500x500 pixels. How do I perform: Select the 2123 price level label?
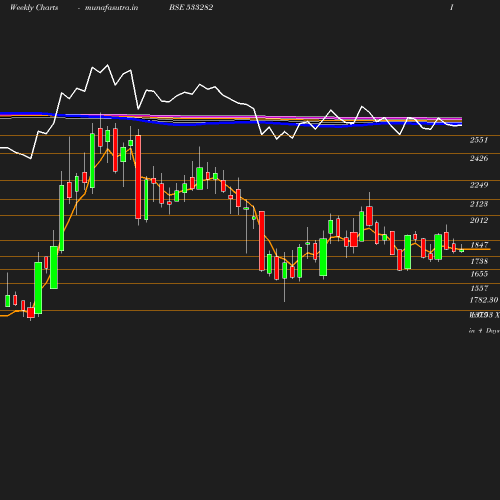(479, 204)
